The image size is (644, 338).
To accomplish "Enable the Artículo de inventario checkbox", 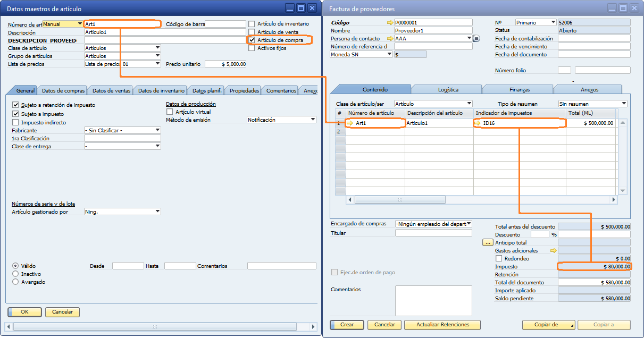I will [x=252, y=24].
